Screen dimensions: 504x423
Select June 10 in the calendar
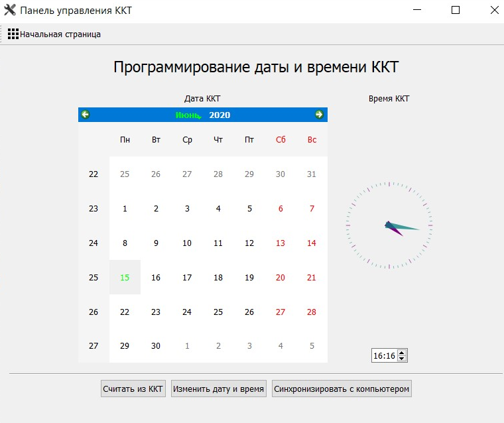(187, 243)
